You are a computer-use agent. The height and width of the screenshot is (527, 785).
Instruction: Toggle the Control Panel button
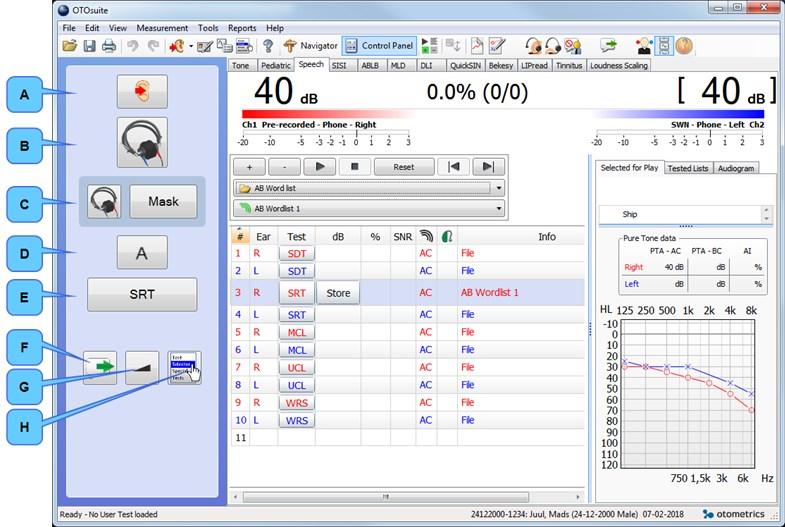380,46
